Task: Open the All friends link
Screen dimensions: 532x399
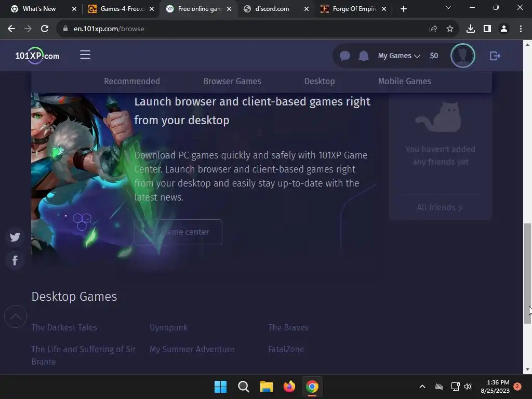Action: [x=440, y=207]
